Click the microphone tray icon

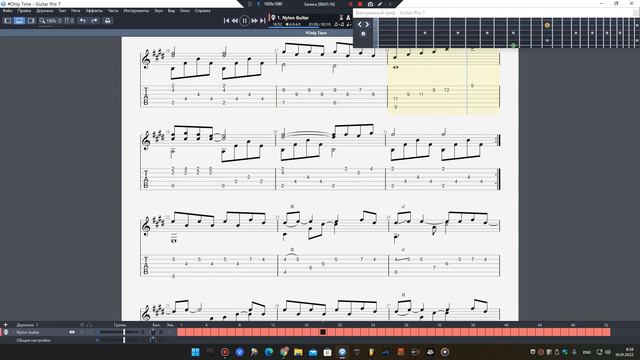click(x=574, y=352)
